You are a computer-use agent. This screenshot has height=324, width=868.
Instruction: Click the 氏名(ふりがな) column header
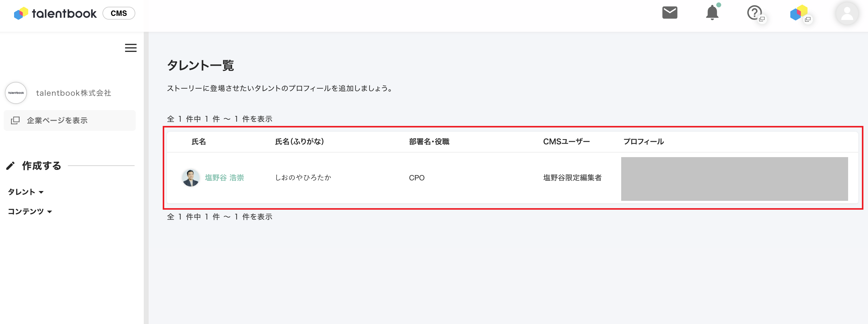(x=299, y=142)
